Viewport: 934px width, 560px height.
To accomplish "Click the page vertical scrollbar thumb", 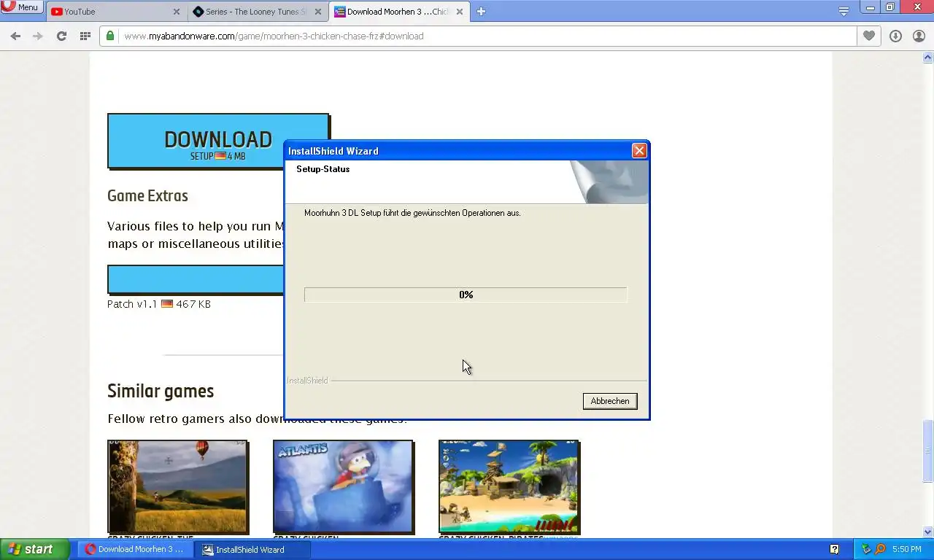I will coord(927,451).
